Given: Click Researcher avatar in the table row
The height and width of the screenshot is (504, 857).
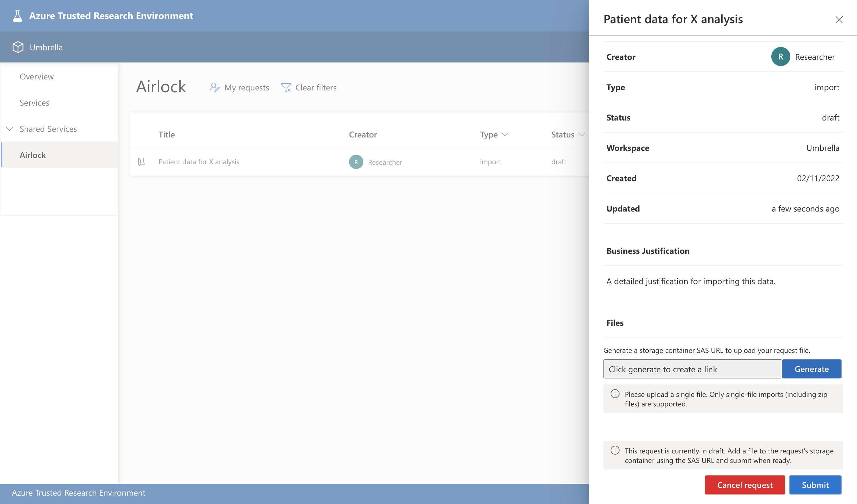Looking at the screenshot, I should (x=356, y=162).
